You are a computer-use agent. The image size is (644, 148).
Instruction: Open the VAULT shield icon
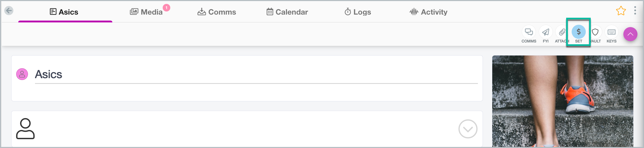[595, 32]
